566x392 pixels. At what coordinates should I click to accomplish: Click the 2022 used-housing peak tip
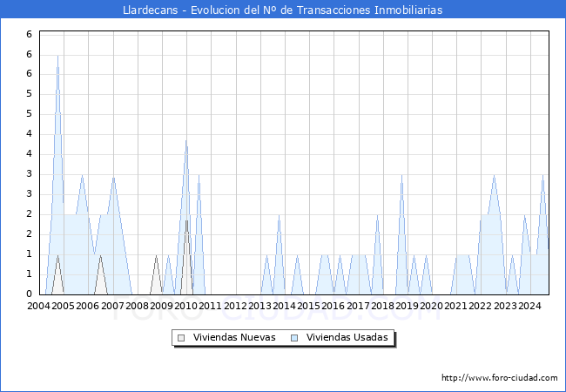point(494,175)
